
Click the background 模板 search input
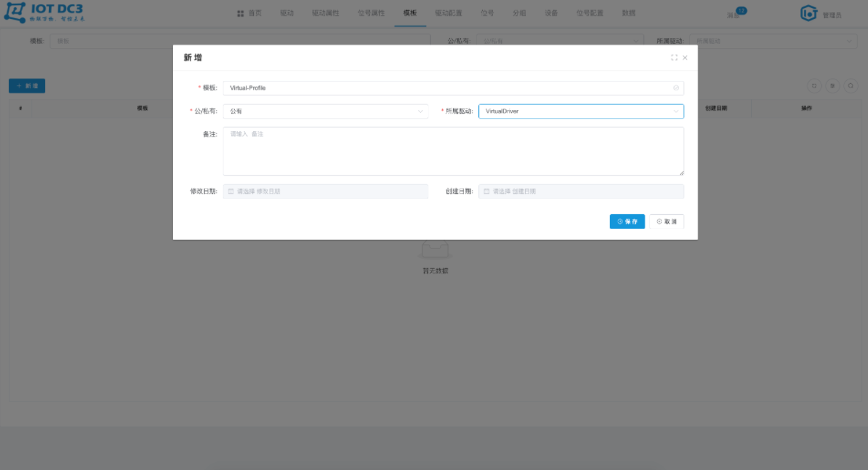pyautogui.click(x=240, y=41)
